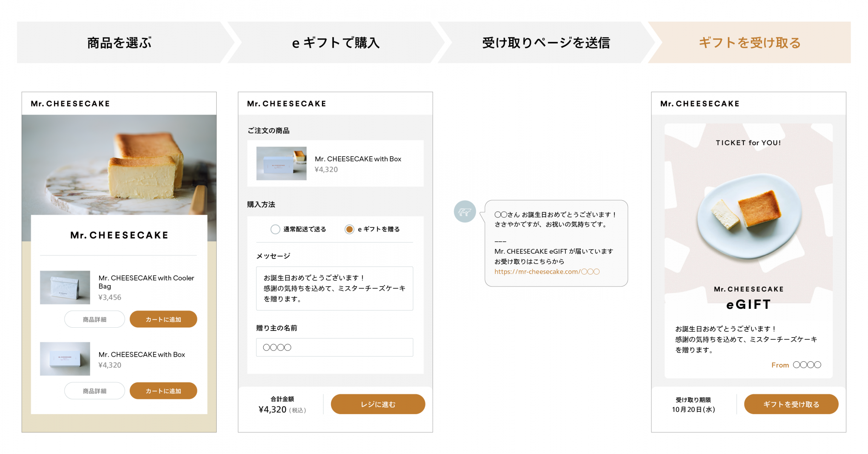Click the ギフトを受け取る orange button

(x=791, y=404)
